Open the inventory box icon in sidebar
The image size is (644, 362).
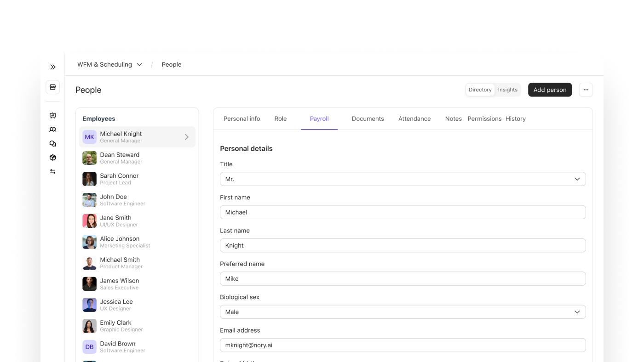tap(53, 158)
